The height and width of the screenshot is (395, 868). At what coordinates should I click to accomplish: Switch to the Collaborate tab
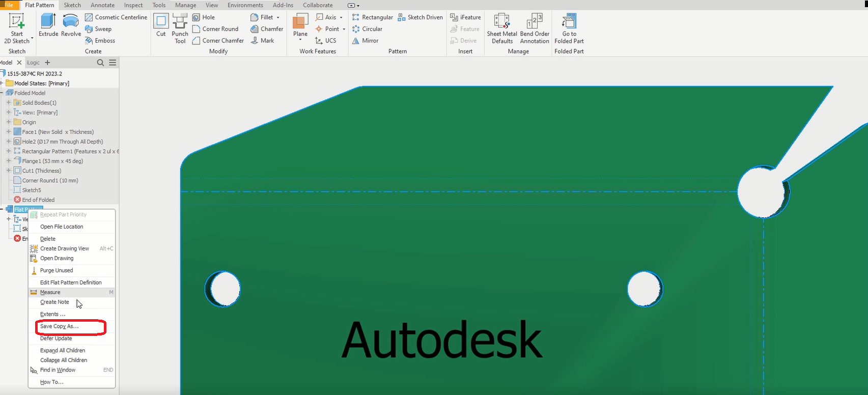coord(318,5)
